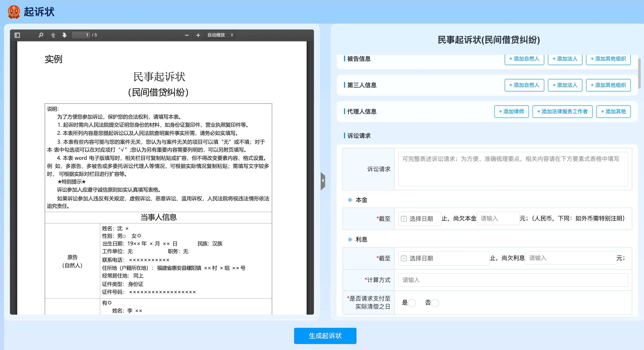Click ★特别提示★ text in the PDF
Viewport: 644px width, 350px height.
(x=72, y=182)
